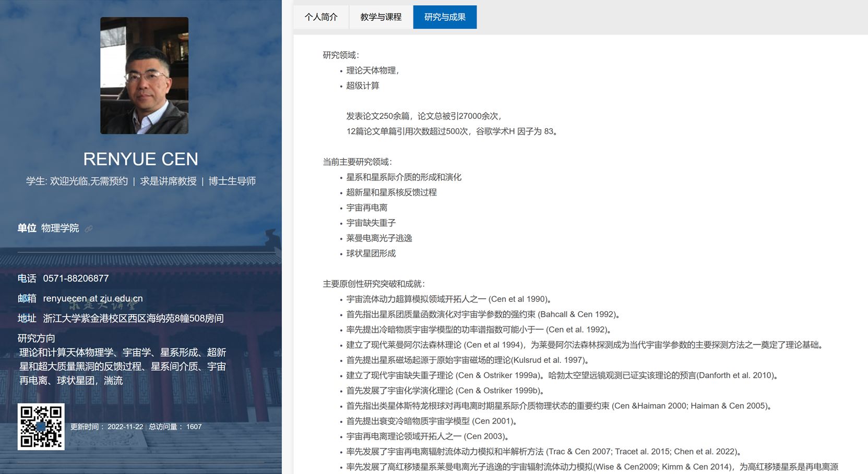The image size is (868, 474).
Task: Click the profile photo of Renyue Cen
Action: tap(144, 76)
